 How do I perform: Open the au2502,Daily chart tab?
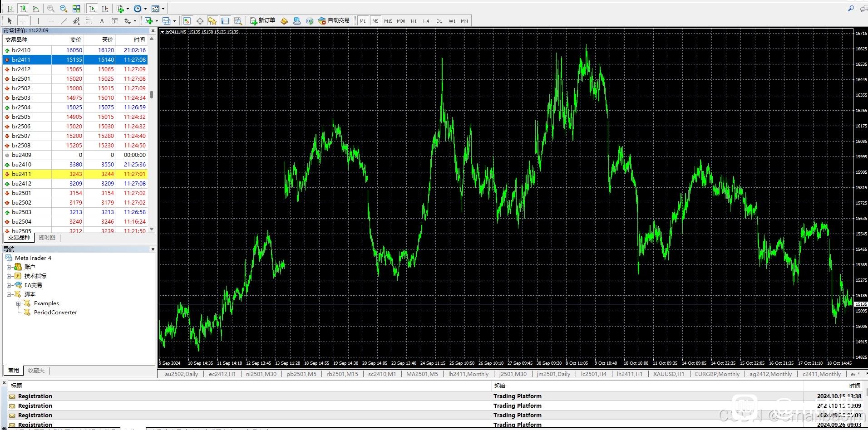click(x=181, y=374)
